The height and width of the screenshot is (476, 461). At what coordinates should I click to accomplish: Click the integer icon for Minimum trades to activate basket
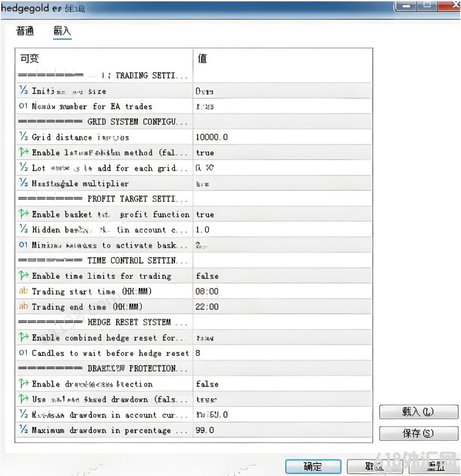click(x=24, y=245)
